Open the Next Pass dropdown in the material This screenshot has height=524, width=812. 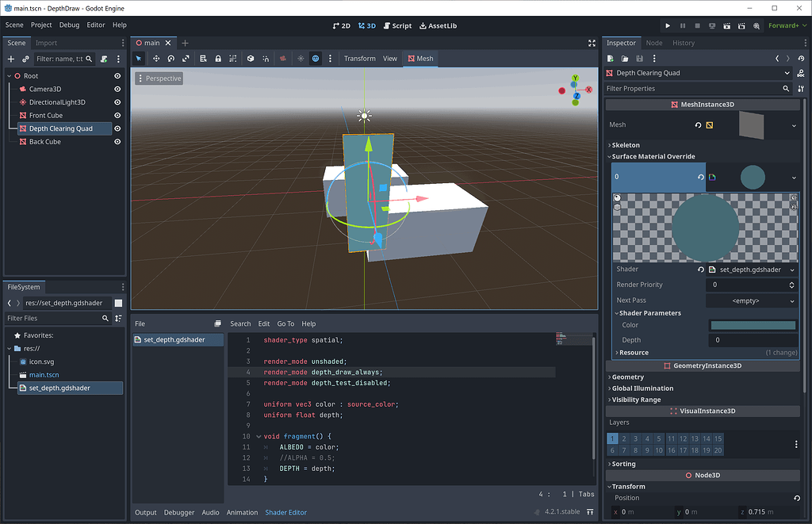(x=751, y=300)
